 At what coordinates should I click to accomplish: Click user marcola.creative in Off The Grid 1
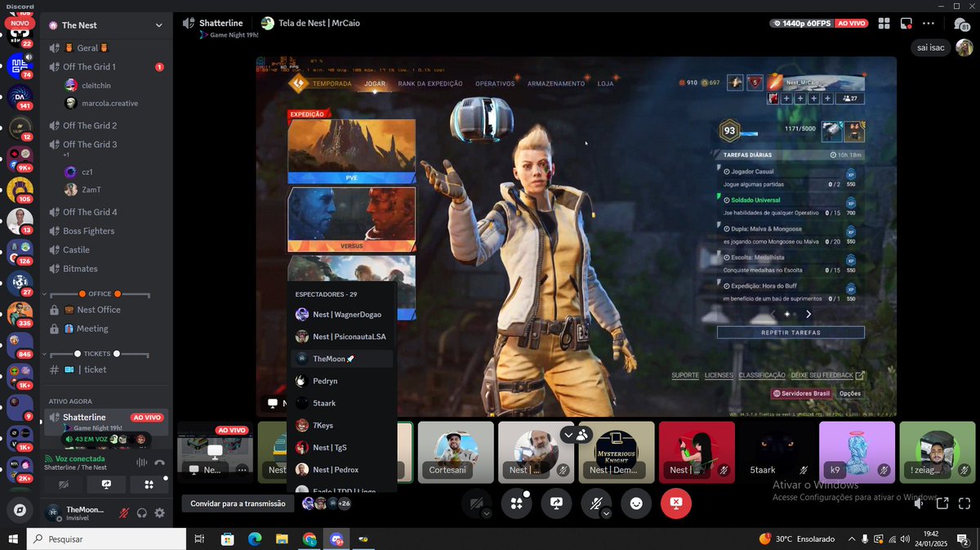(x=110, y=103)
